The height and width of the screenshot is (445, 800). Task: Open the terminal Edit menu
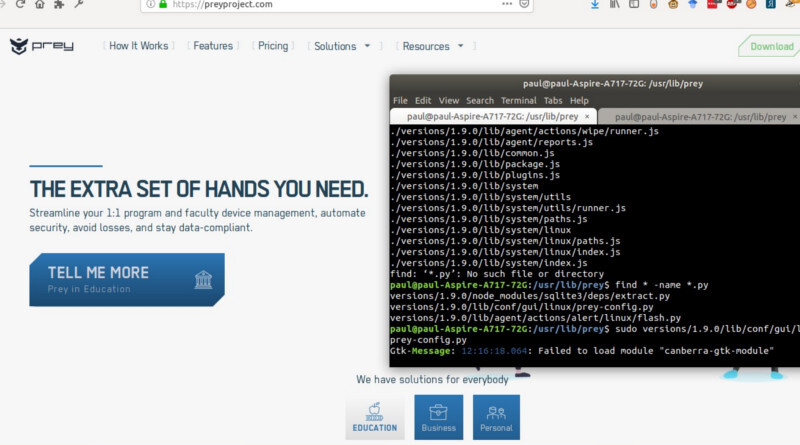(x=423, y=101)
